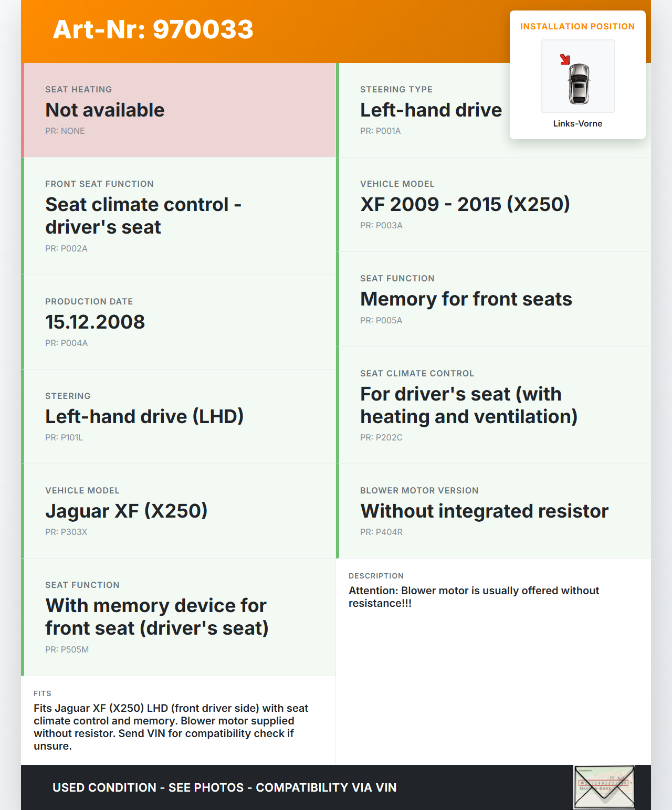Click the Art-Nr: 970033 heading
672x810 pixels.
coord(153,29)
